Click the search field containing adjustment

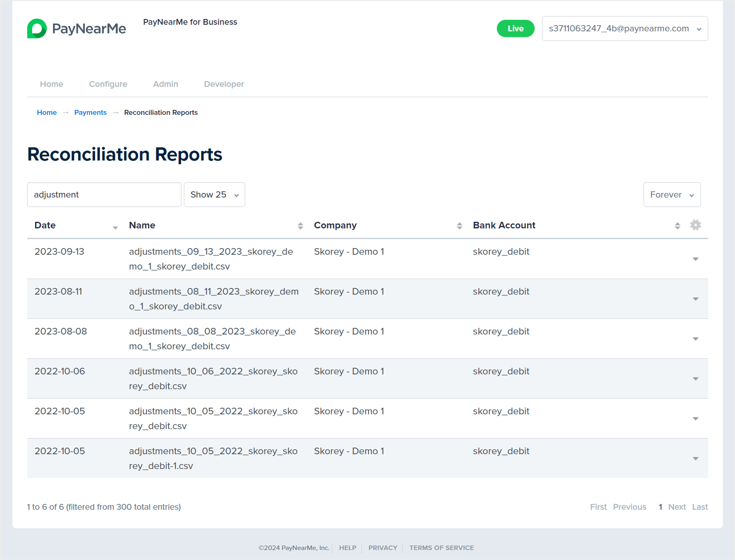click(x=104, y=195)
